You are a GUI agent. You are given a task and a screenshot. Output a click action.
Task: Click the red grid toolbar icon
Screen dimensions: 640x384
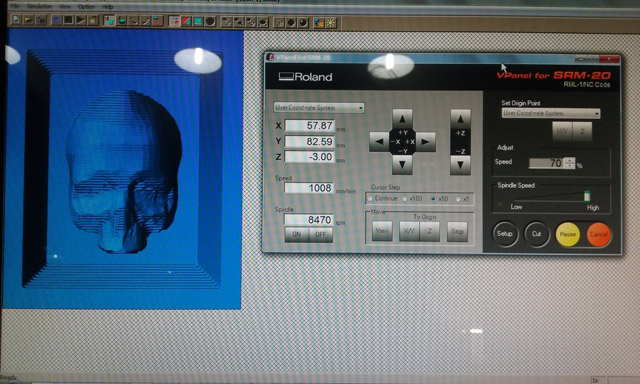point(174,21)
